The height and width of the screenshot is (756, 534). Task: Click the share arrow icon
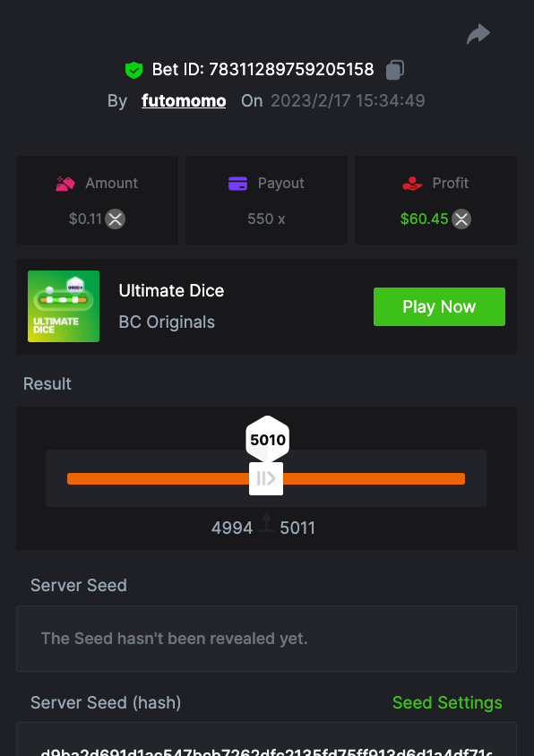tap(478, 34)
